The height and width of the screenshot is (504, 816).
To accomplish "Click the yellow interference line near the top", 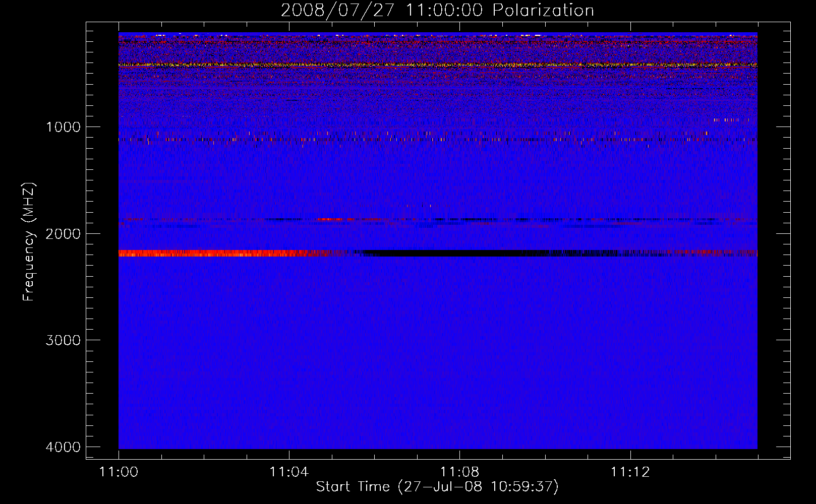I will 438,65.
